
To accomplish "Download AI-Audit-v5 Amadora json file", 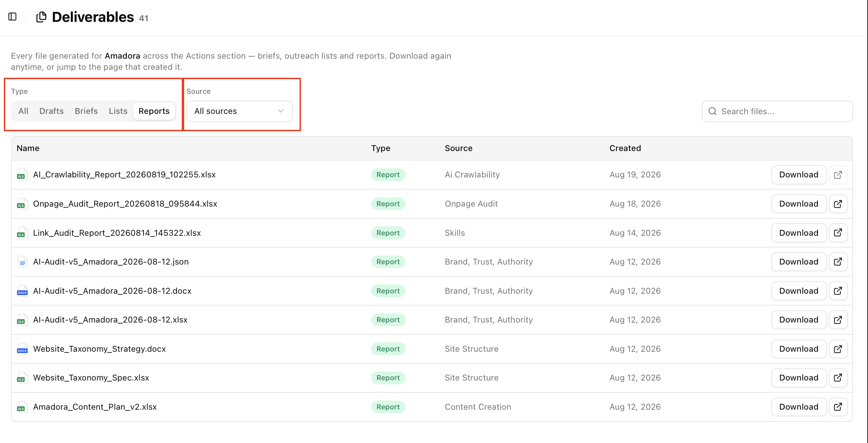I will [799, 262].
